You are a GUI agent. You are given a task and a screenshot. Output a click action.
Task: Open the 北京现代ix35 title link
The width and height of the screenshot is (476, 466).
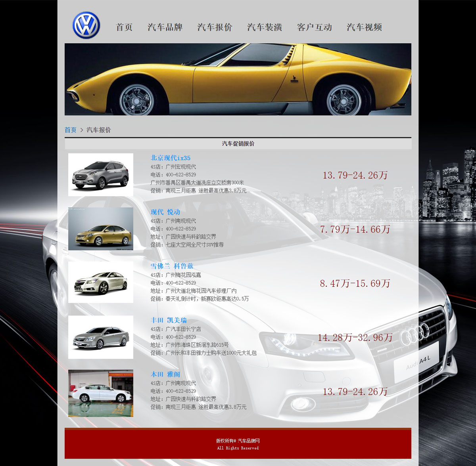coord(171,158)
